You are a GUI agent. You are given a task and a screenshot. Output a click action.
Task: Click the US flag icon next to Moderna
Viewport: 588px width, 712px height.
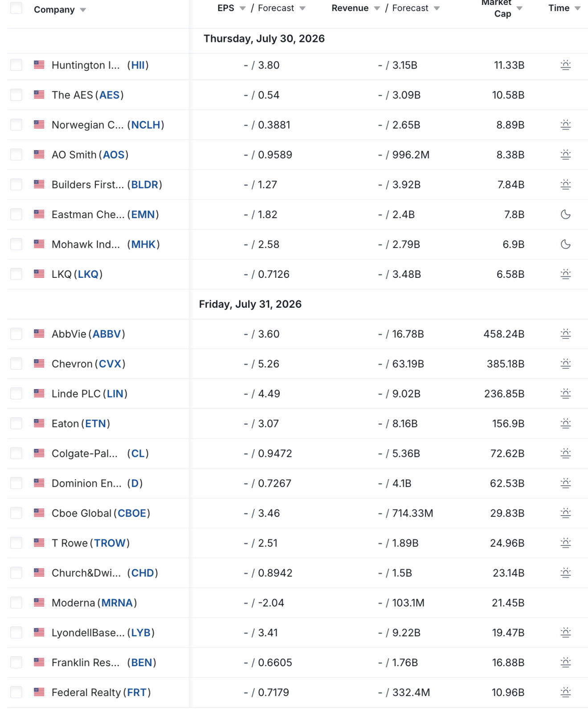click(39, 602)
